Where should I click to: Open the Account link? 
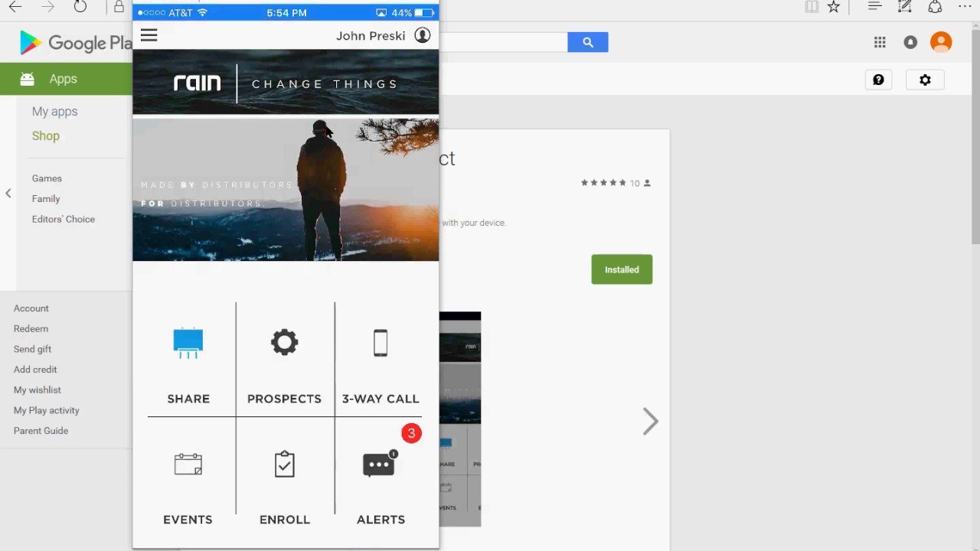pyautogui.click(x=31, y=308)
